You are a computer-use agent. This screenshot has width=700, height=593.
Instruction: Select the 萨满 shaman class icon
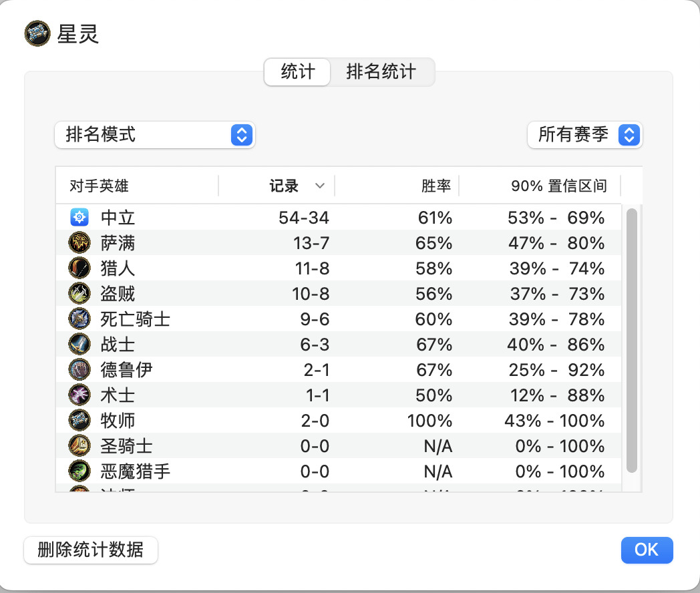click(79, 242)
